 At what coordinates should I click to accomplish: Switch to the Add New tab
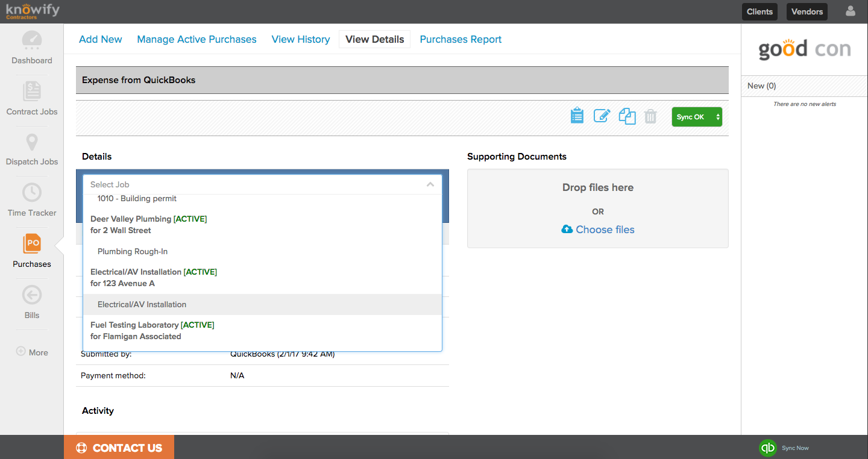101,39
